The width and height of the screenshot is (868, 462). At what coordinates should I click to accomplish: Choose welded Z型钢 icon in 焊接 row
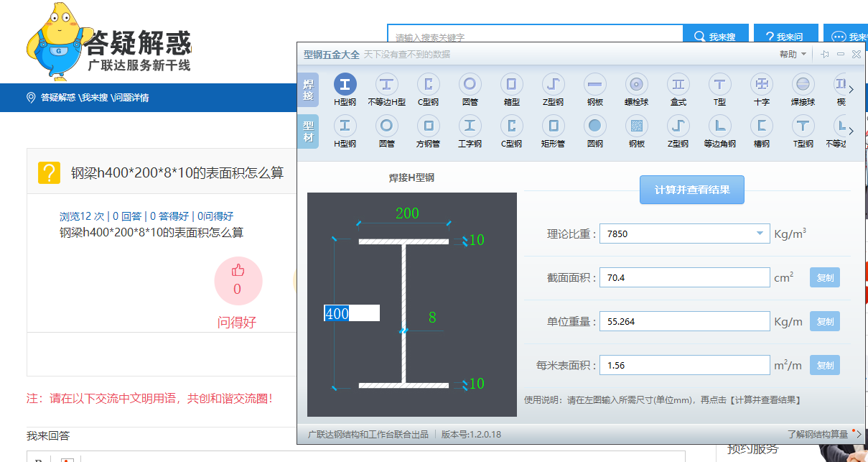click(x=553, y=84)
